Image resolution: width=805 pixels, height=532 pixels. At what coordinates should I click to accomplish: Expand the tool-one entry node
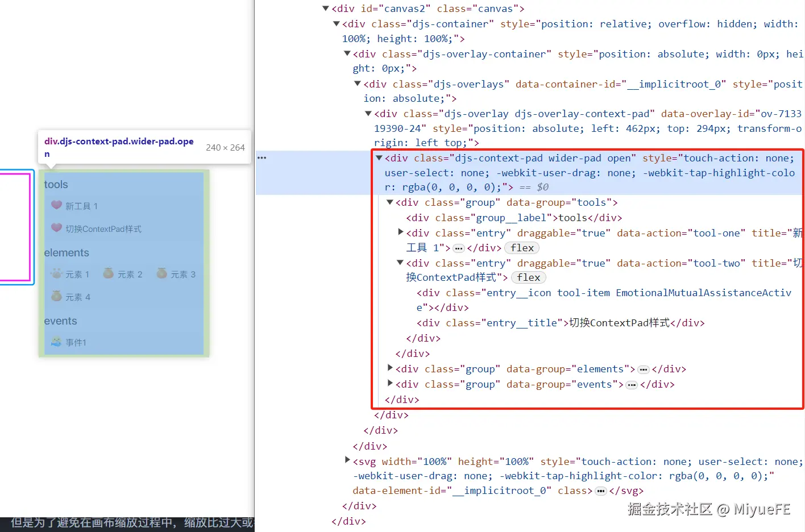400,232
